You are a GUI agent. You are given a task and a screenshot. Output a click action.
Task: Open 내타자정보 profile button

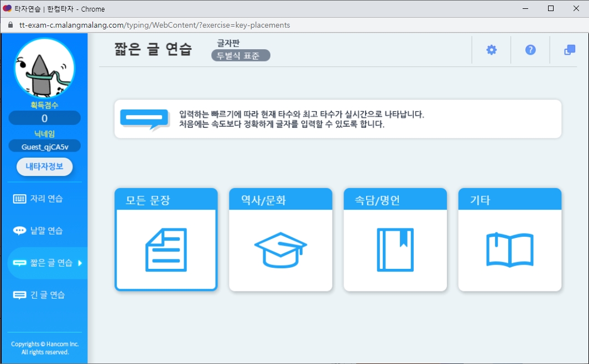[44, 167]
